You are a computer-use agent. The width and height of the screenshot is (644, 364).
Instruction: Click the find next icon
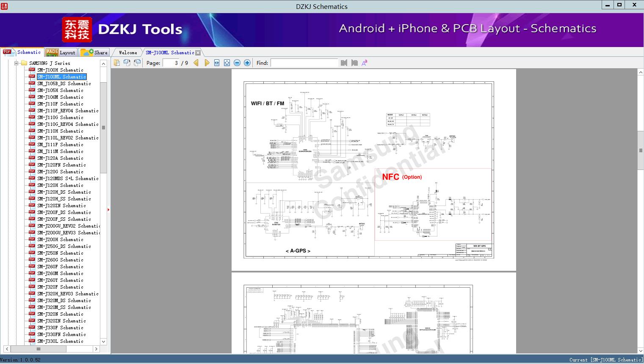pyautogui.click(x=354, y=63)
